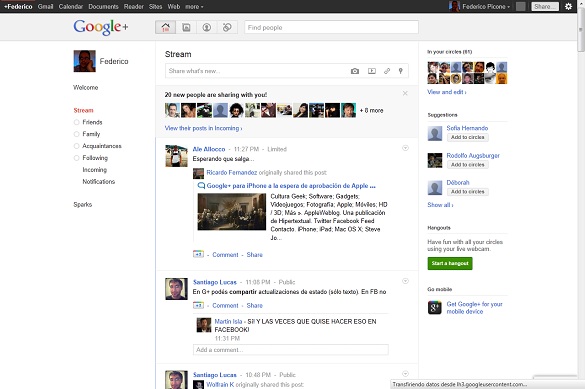Screen dimensions: 585x389
Task: Click 'Add a comment' field
Action: click(291, 349)
